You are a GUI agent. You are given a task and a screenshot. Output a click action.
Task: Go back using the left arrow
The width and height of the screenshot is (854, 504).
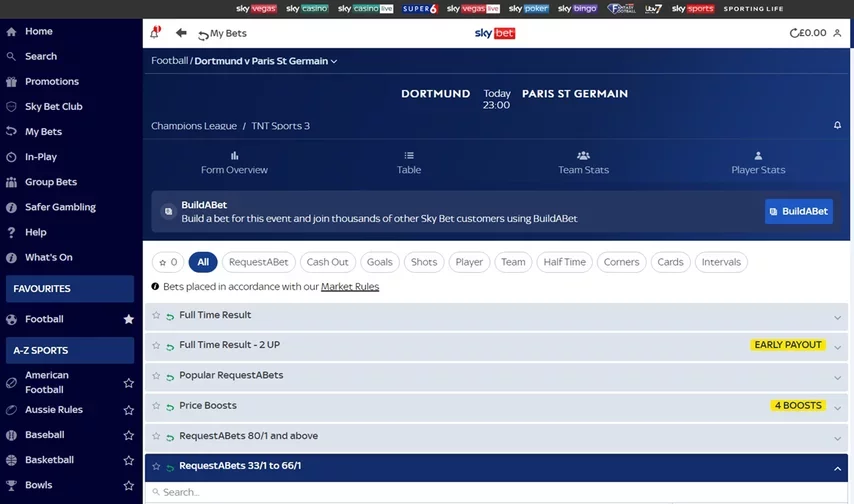click(181, 33)
